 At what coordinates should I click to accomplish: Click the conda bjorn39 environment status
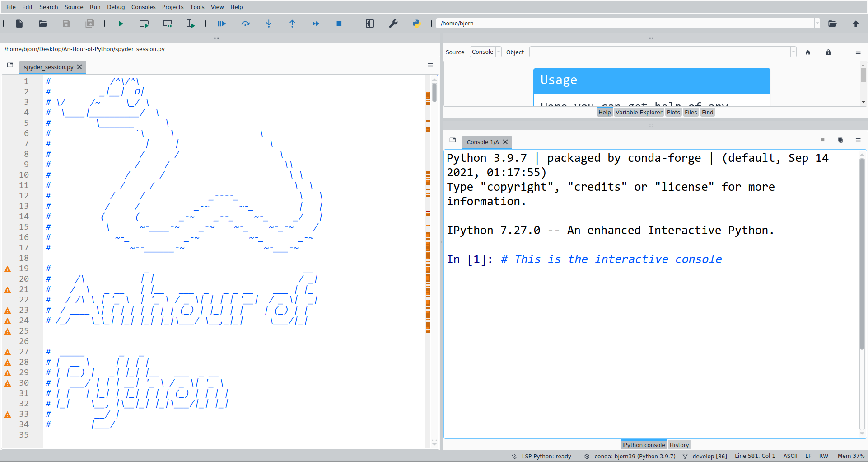coord(630,456)
